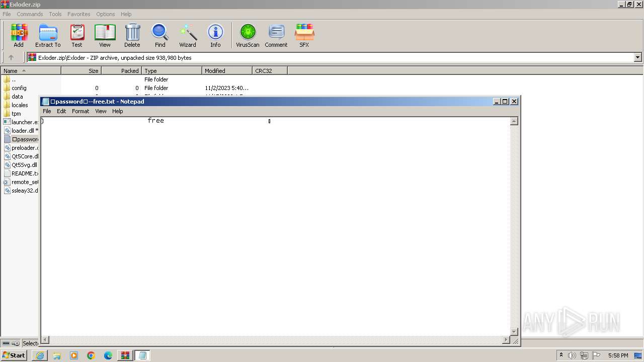Screen dimensions: 644x362
Task: Open WinRAR File menu
Action: (x=7, y=14)
